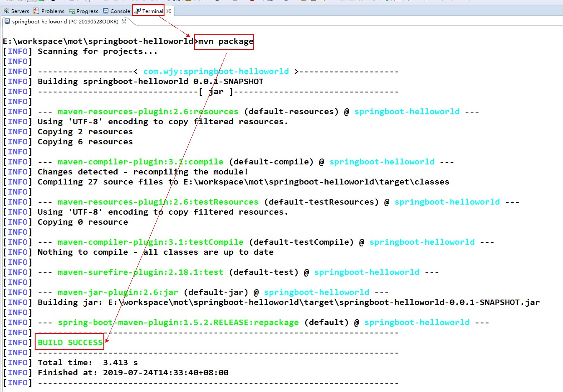Click 'maven-jar-plugin:2.6:jar' green text
The height and width of the screenshot is (392, 563).
click(118, 292)
